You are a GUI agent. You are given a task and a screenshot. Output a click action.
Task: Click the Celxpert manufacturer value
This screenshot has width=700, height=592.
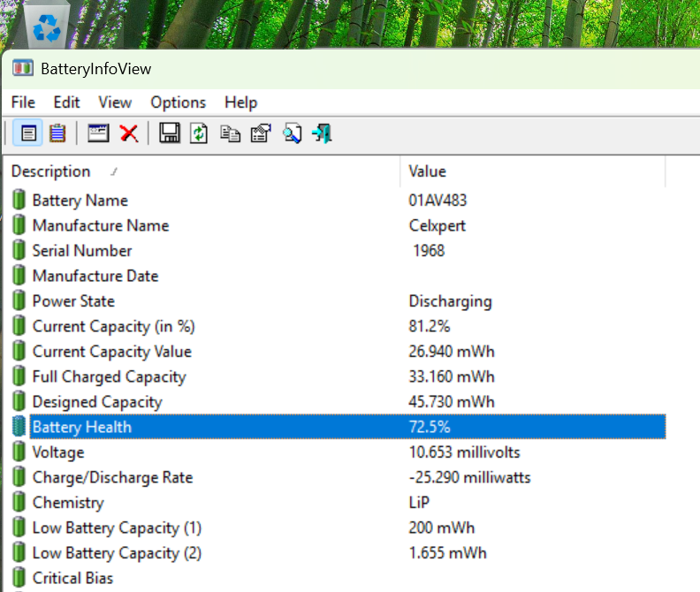pos(437,225)
